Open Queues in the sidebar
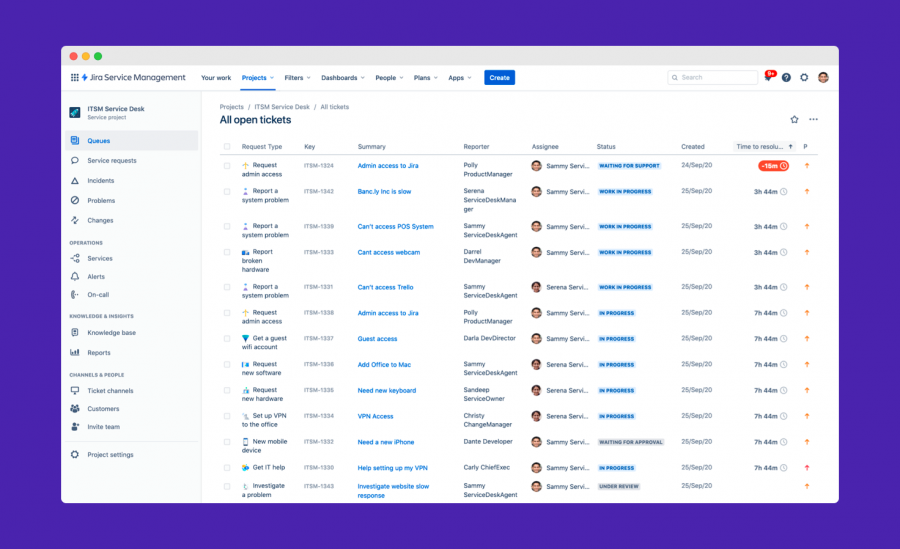The width and height of the screenshot is (900, 549). (x=131, y=140)
